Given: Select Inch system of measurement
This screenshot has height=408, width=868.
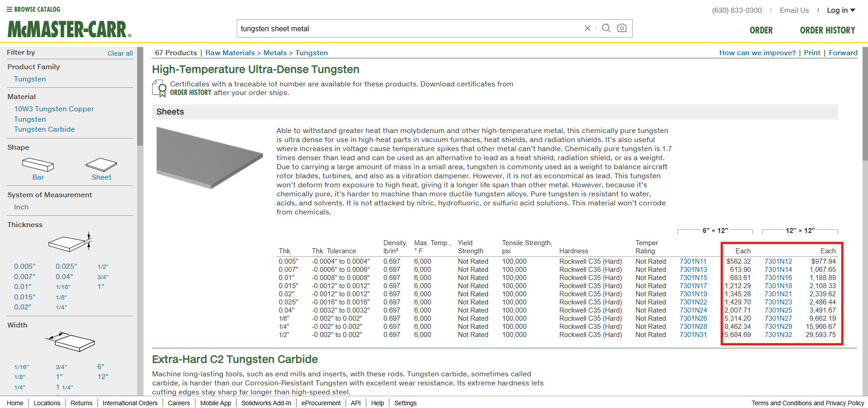Looking at the screenshot, I should coord(21,207).
